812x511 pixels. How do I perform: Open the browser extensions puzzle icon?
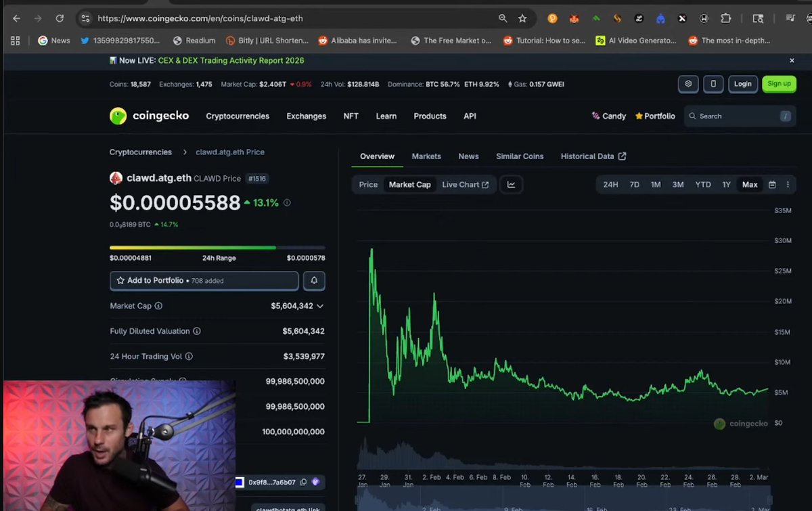click(x=725, y=18)
